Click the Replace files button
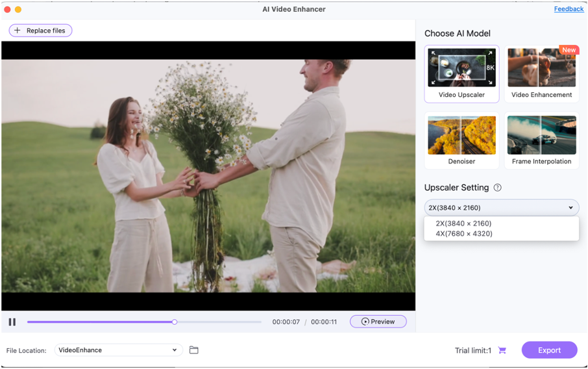This screenshot has height=369, width=588. click(40, 31)
